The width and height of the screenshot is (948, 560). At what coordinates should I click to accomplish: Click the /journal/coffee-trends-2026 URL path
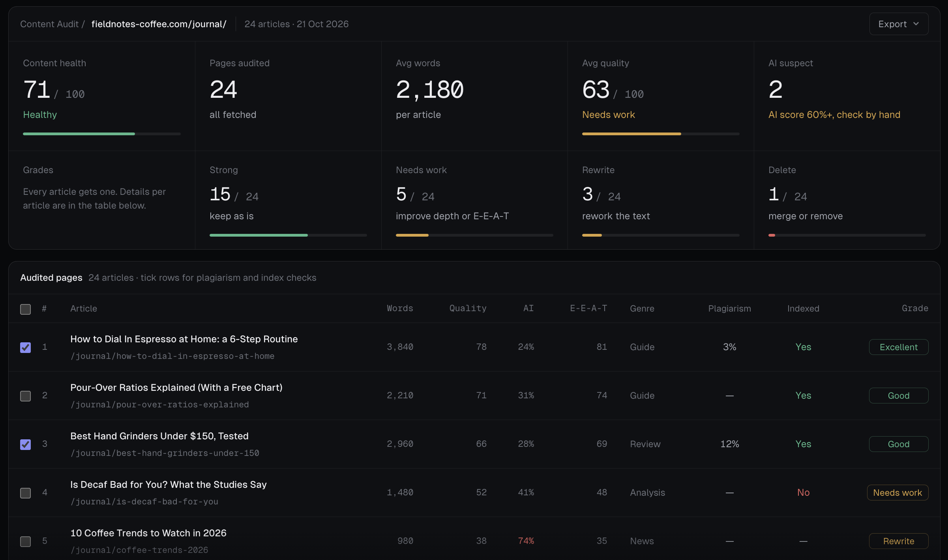point(139,550)
